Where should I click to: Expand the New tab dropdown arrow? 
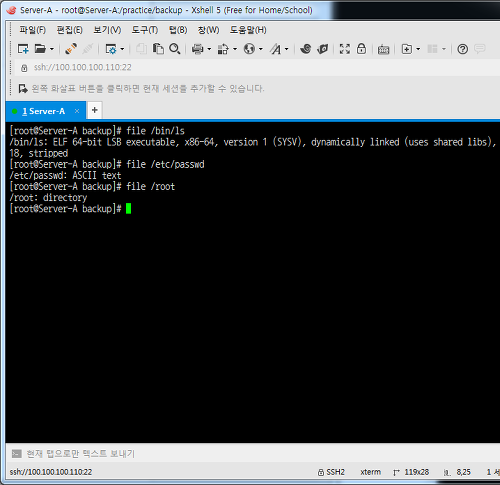click(418, 49)
